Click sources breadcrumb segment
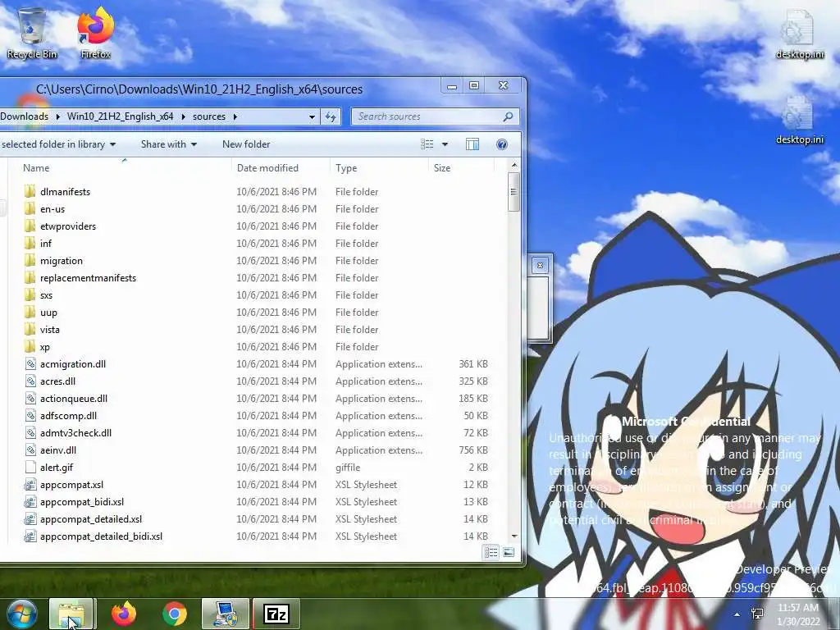Viewport: 840px width, 630px height. coord(209,116)
